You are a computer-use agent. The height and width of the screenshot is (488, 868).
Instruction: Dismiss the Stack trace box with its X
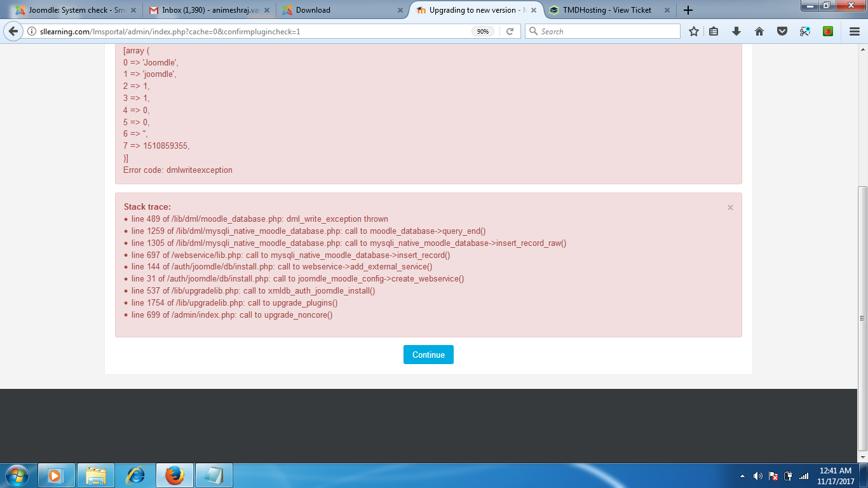point(730,207)
